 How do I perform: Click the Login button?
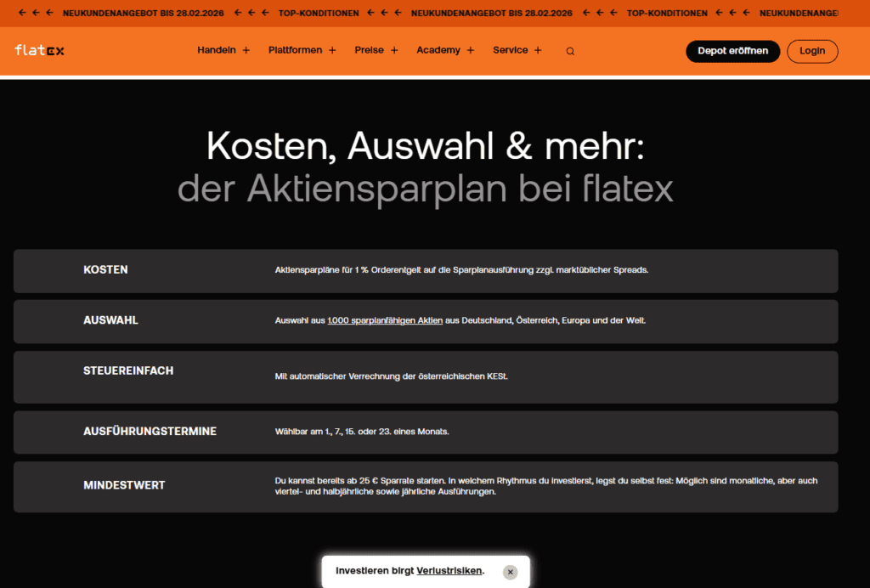coord(811,51)
